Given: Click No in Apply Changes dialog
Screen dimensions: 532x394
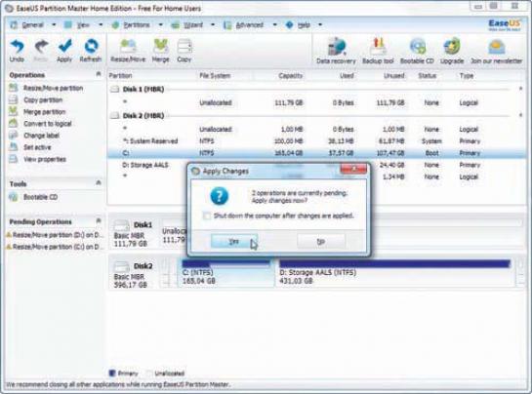Looking at the screenshot, I should [321, 241].
